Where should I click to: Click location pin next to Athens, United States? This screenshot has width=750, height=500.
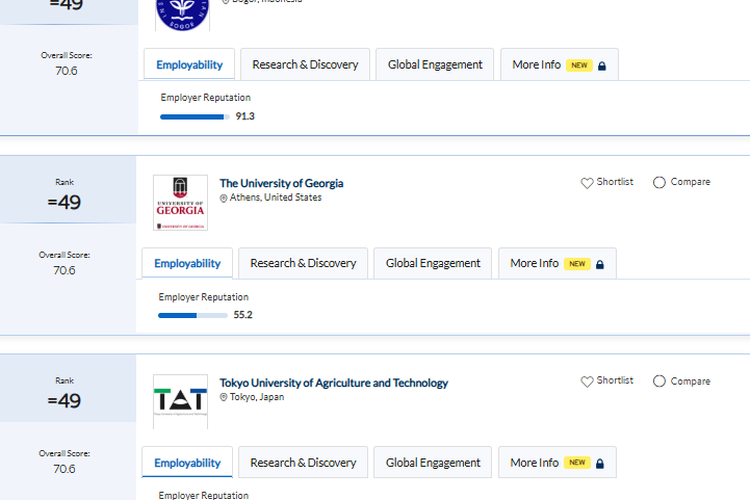pos(224,198)
